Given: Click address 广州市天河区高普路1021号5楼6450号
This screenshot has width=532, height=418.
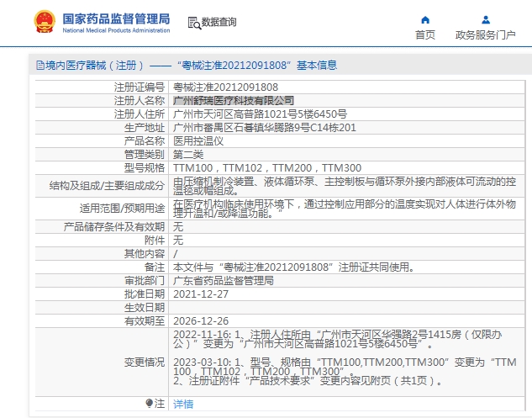Looking at the screenshot, I should [x=260, y=114].
